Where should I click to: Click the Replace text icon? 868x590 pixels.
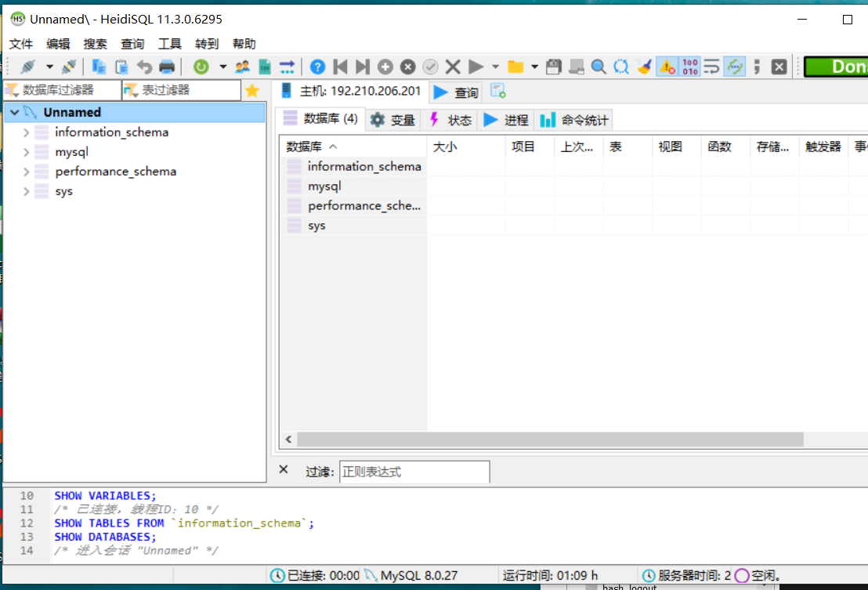click(621, 67)
